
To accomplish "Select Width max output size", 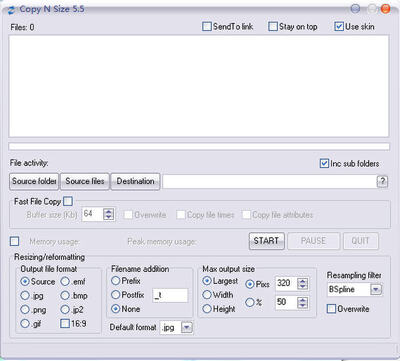I will point(207,295).
